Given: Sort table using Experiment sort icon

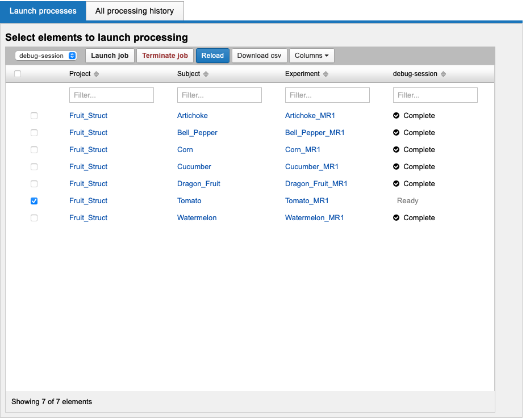Looking at the screenshot, I should [x=325, y=74].
